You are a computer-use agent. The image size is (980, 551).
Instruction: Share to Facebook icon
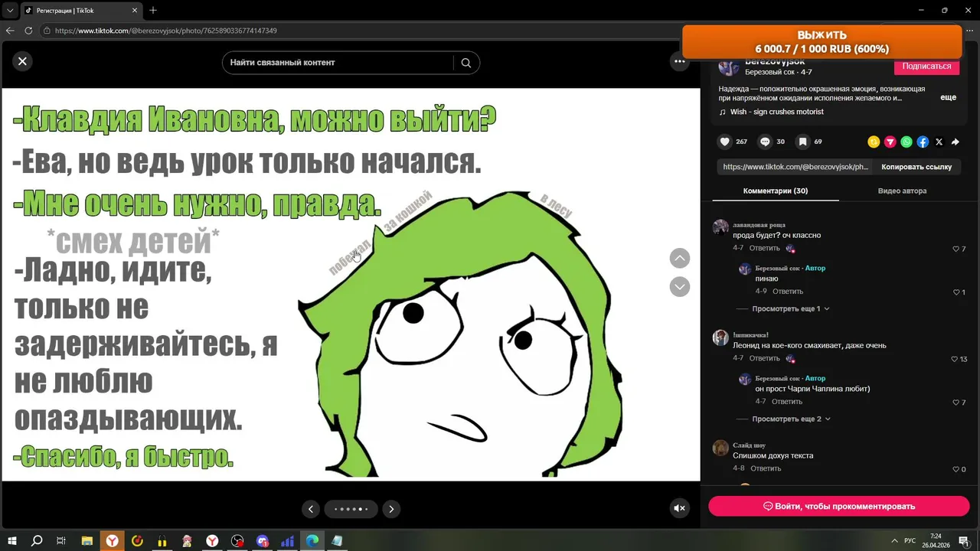pyautogui.click(x=923, y=142)
